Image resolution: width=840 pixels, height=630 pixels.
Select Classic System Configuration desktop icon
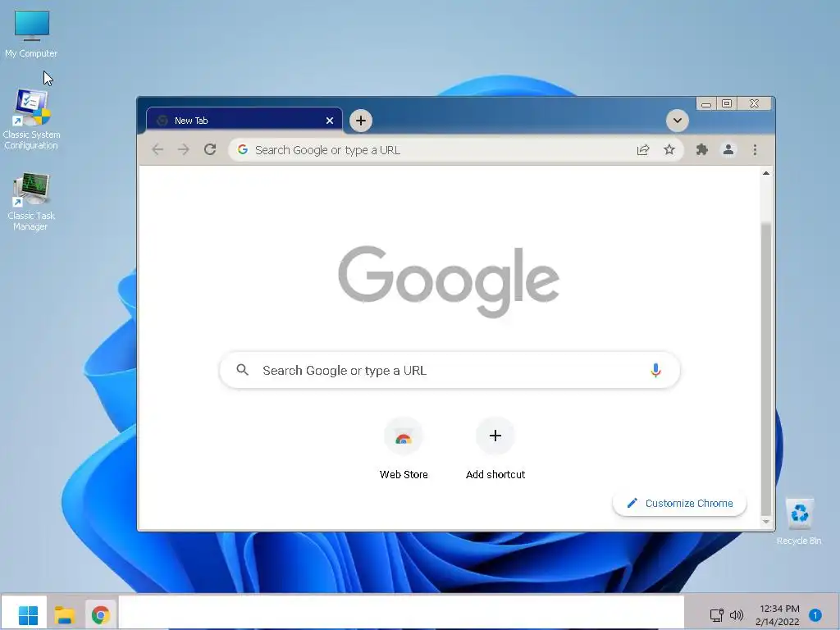(31, 120)
